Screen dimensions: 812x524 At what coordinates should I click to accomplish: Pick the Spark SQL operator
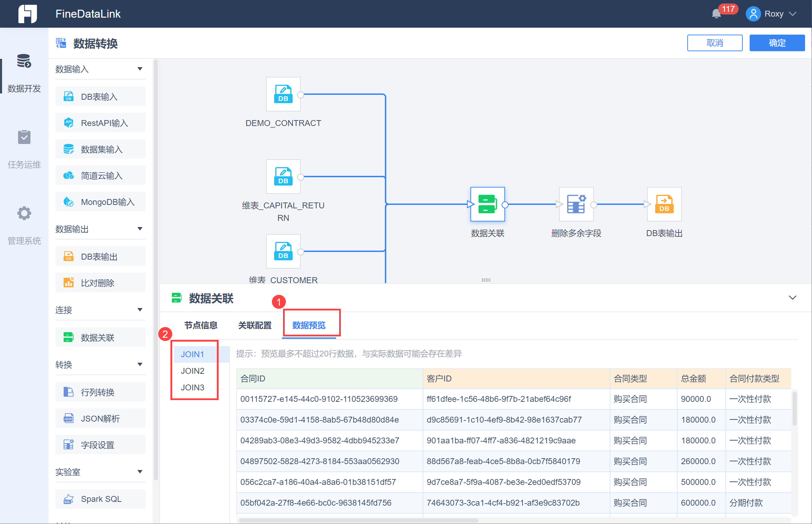click(x=100, y=499)
